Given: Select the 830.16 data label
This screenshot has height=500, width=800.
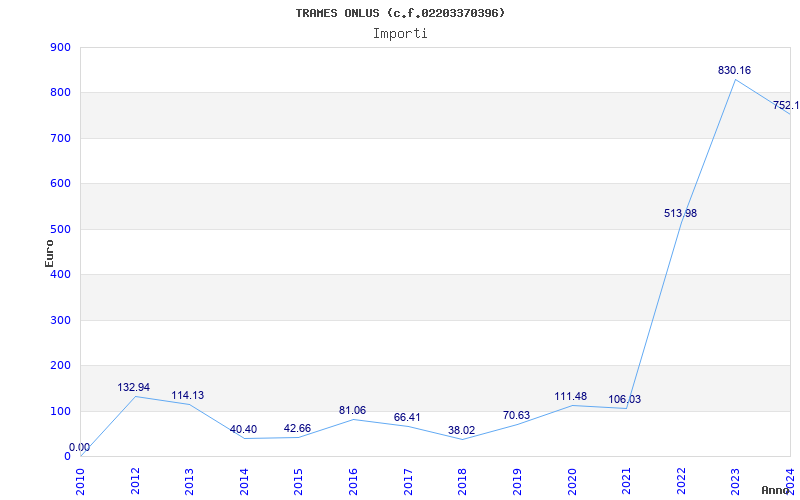Looking at the screenshot, I should [734, 70].
